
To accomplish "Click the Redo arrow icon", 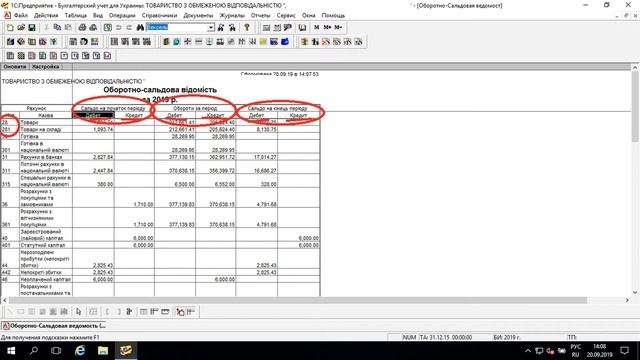I will pyautogui.click(x=129, y=28).
